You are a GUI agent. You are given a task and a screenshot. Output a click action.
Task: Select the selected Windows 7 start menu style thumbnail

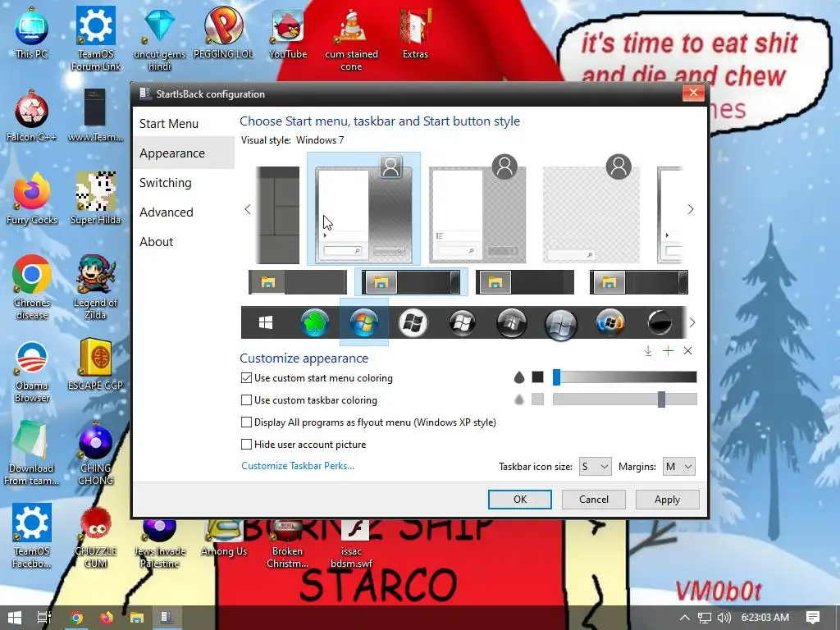363,209
